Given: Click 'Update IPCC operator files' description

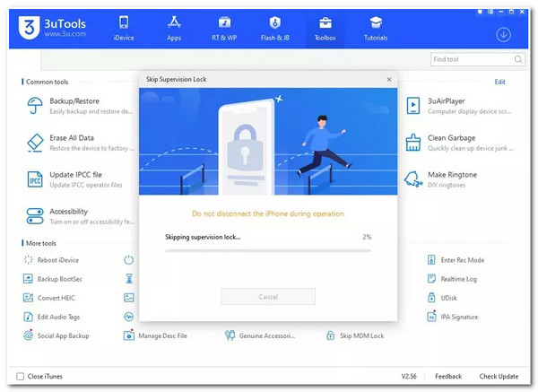Looking at the screenshot, I should point(86,185).
